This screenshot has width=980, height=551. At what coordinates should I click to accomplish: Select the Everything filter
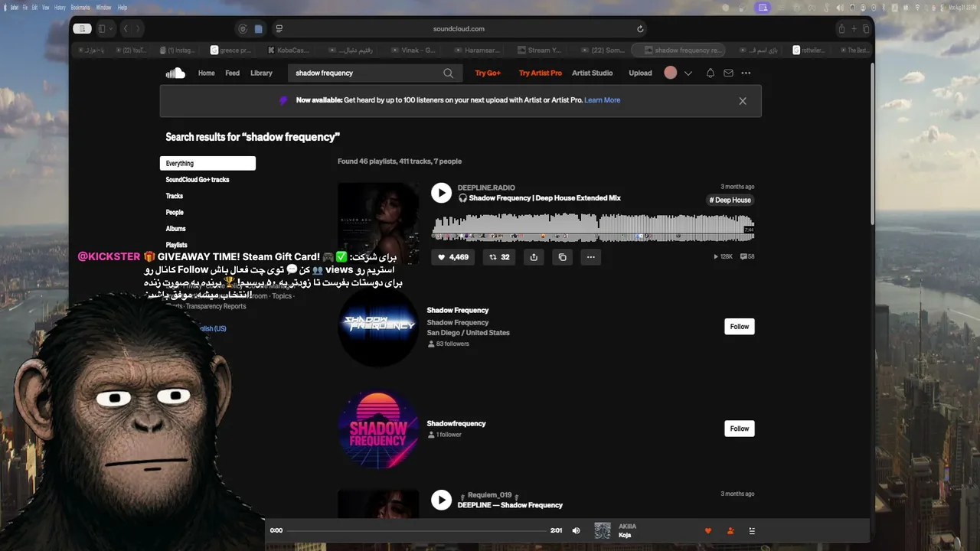(x=207, y=164)
